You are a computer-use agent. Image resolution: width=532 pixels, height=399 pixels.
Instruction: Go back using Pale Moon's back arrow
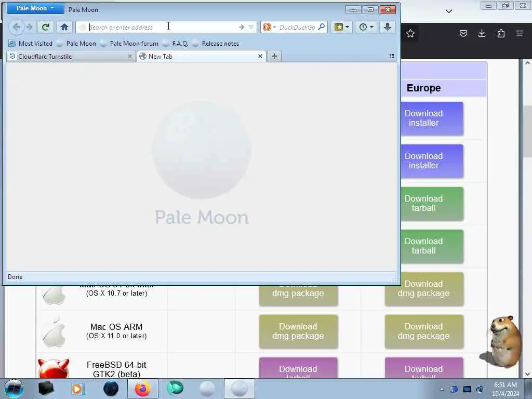[16, 27]
